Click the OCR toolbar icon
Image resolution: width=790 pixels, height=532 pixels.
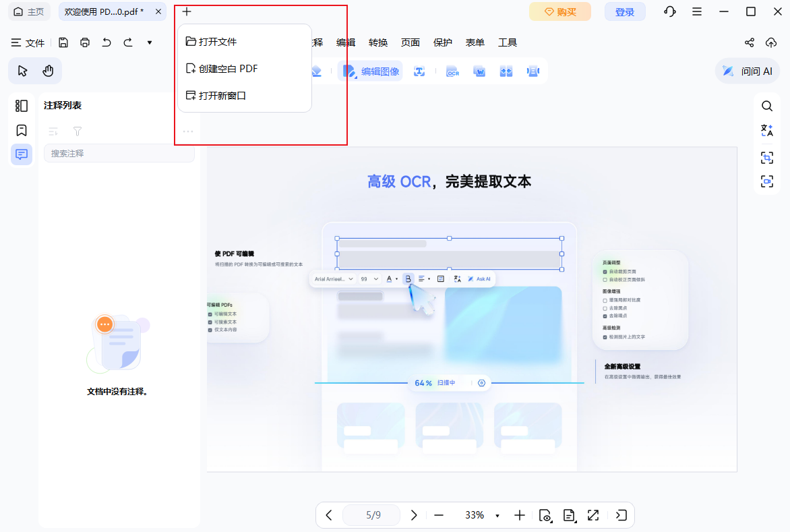click(x=452, y=71)
